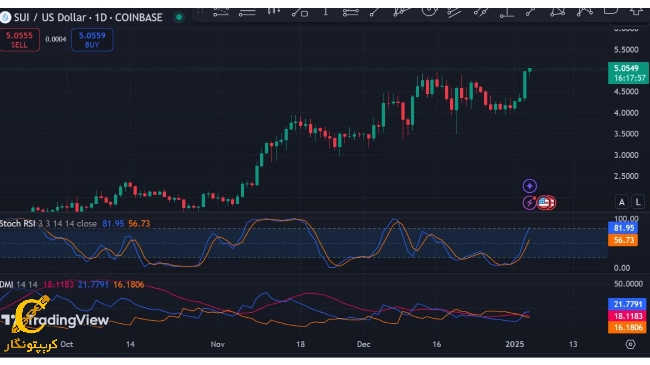
Task: Click the US flag economic event icon
Action: point(544,203)
